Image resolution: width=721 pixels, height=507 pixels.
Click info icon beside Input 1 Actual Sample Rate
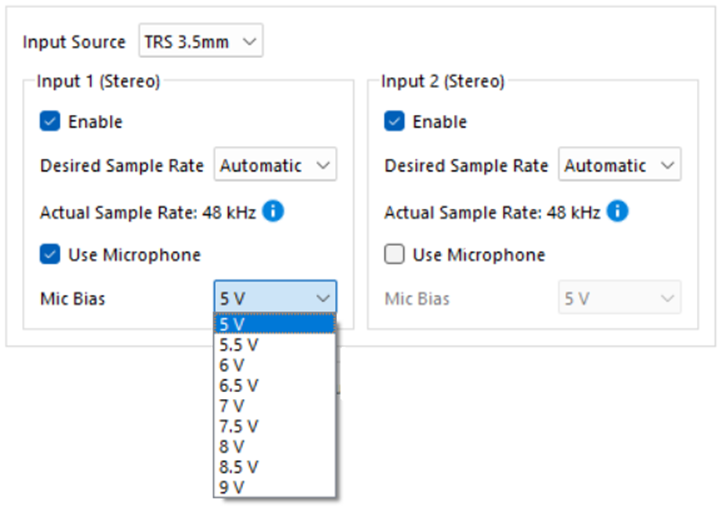coord(273,211)
